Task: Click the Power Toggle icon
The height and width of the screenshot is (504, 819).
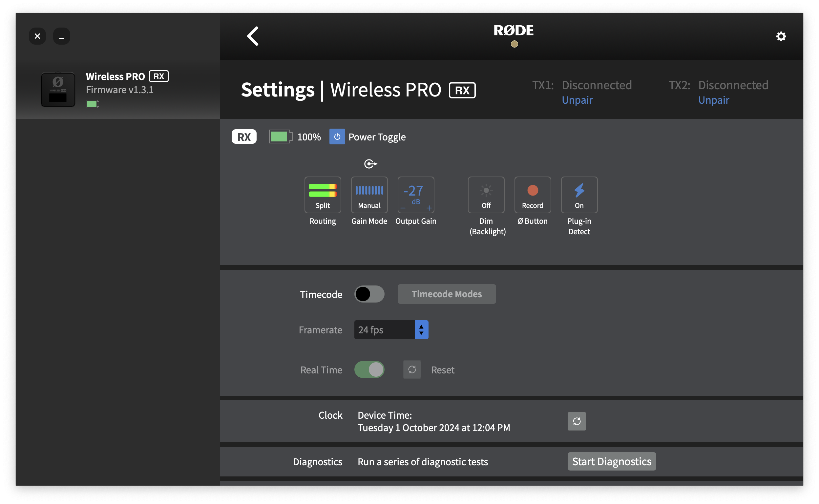Action: click(x=337, y=137)
